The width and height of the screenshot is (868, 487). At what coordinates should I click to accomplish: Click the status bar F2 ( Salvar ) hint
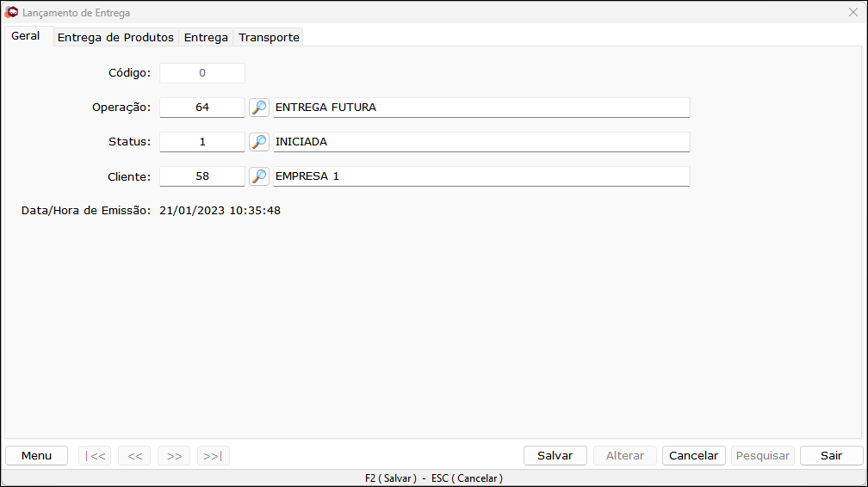pyautogui.click(x=391, y=478)
